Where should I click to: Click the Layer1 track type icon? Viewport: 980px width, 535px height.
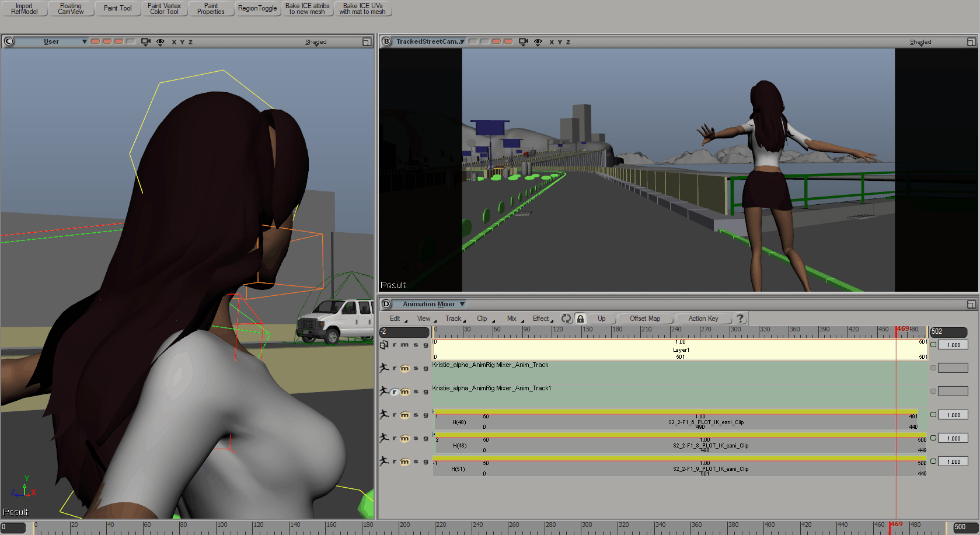tap(384, 345)
